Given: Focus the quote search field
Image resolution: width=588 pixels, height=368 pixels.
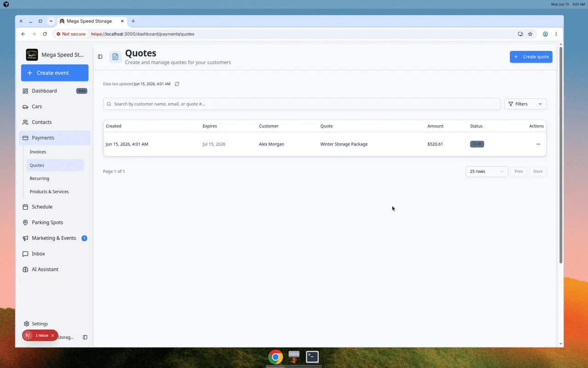Looking at the screenshot, I should click(302, 104).
